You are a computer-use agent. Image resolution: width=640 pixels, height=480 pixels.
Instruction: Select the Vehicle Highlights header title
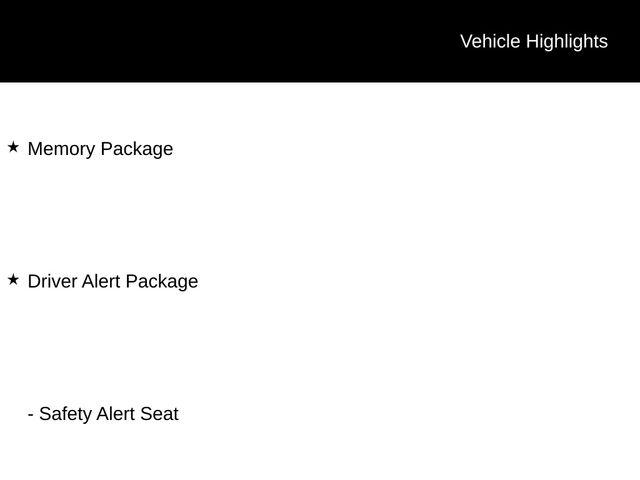(534, 42)
